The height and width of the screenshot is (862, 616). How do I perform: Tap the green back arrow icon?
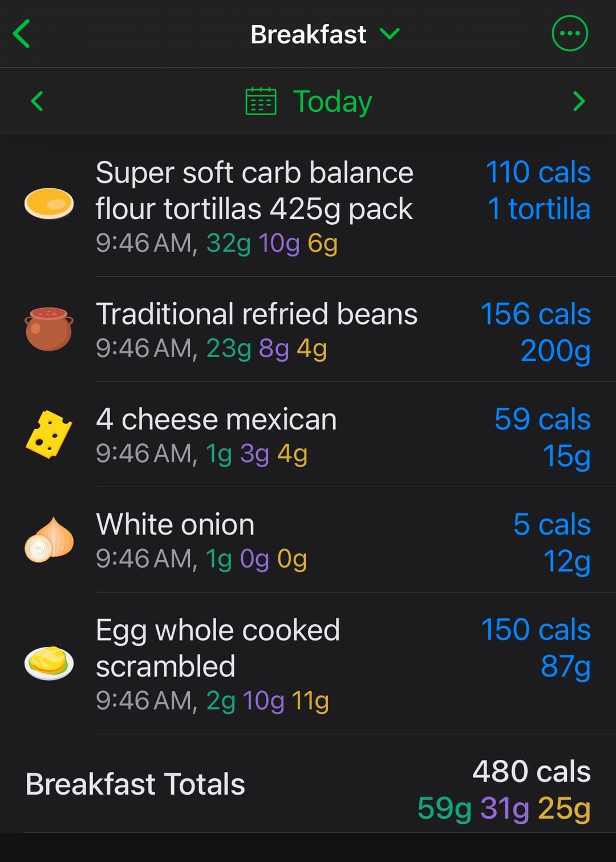click(x=22, y=34)
